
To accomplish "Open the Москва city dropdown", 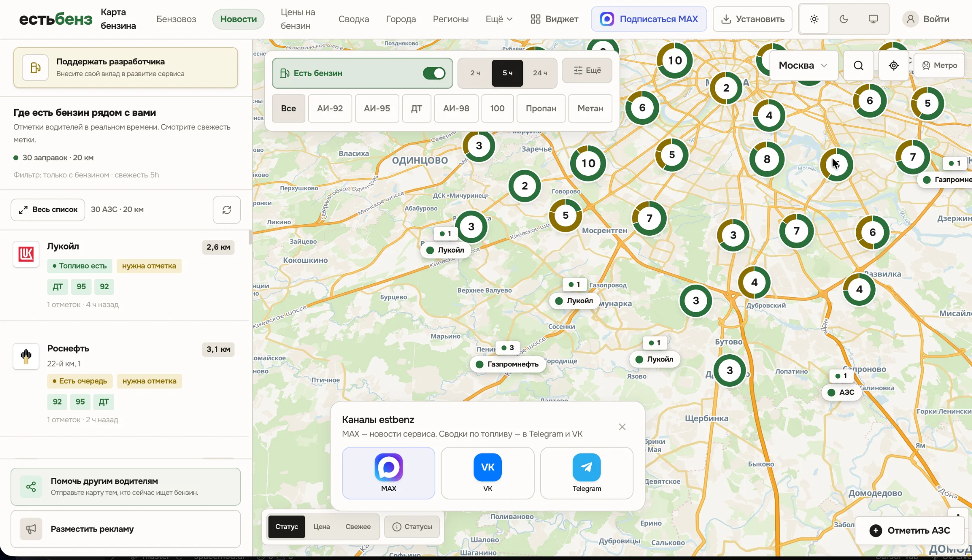I will (x=803, y=66).
